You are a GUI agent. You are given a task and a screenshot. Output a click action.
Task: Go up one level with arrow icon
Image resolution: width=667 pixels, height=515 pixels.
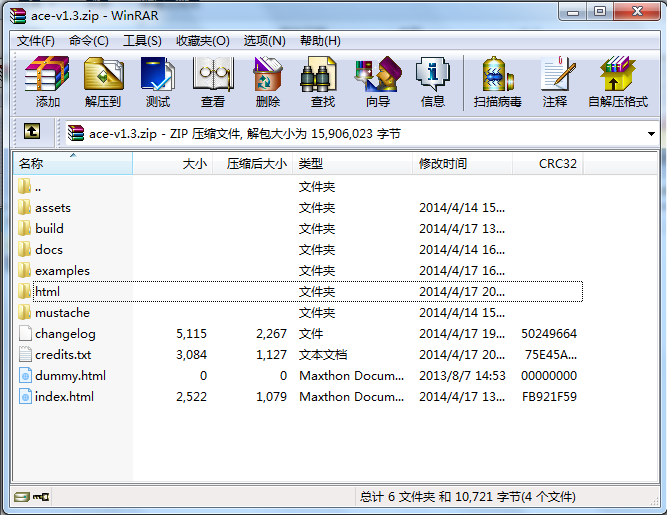point(32,131)
